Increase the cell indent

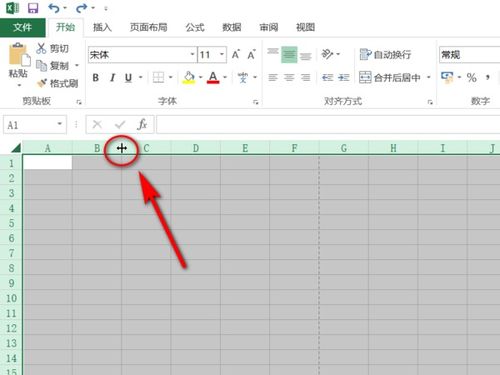344,78
